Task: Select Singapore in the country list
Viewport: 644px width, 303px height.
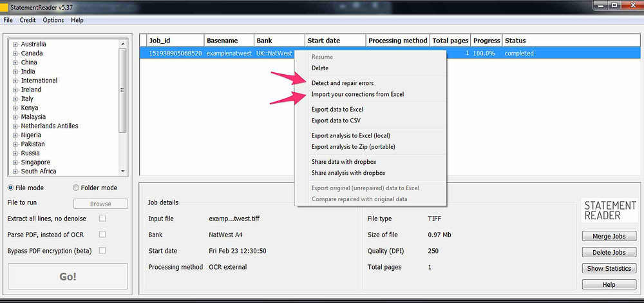Action: (x=35, y=162)
